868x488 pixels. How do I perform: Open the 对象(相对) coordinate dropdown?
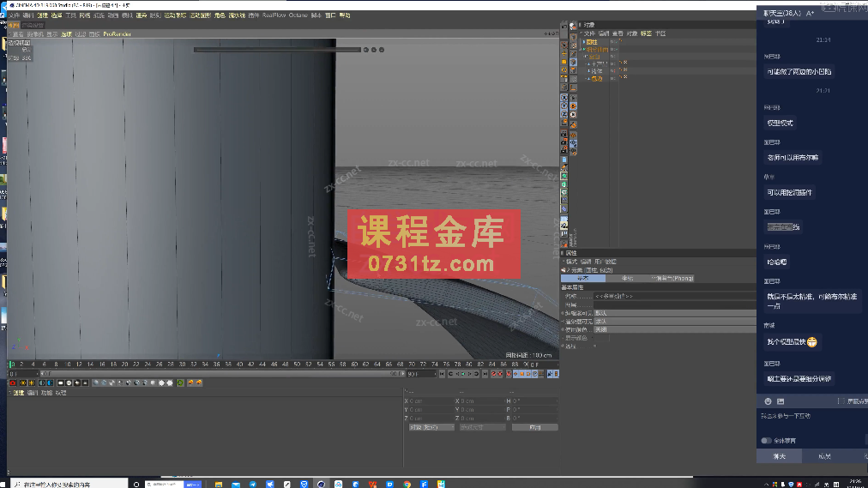[x=431, y=428]
